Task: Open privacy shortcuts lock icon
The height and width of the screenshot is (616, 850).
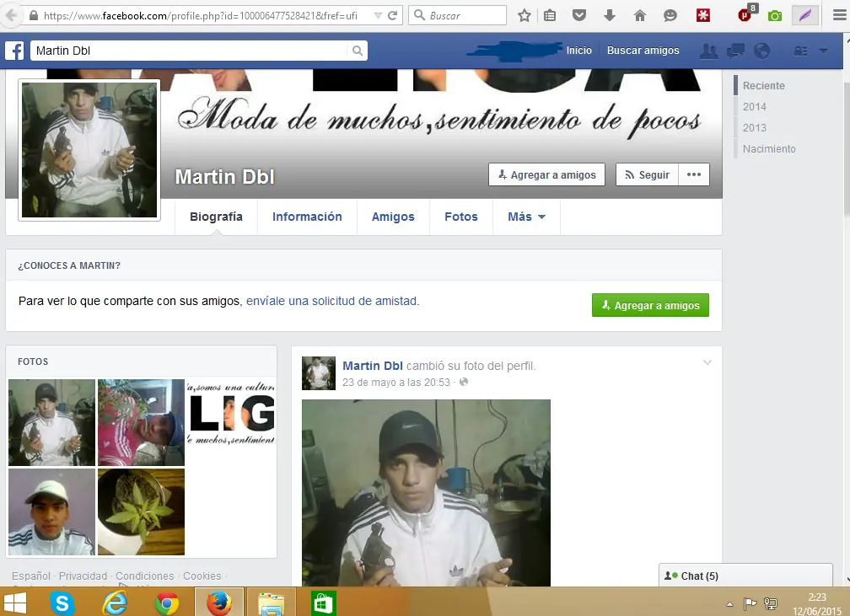Action: click(799, 51)
